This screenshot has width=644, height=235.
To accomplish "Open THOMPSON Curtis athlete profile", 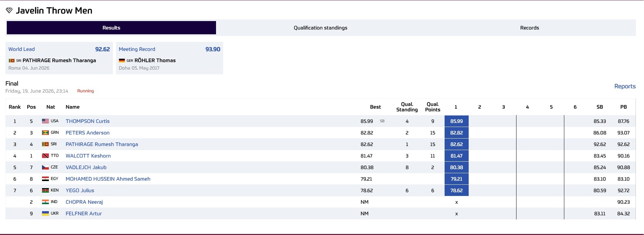I will (x=87, y=121).
